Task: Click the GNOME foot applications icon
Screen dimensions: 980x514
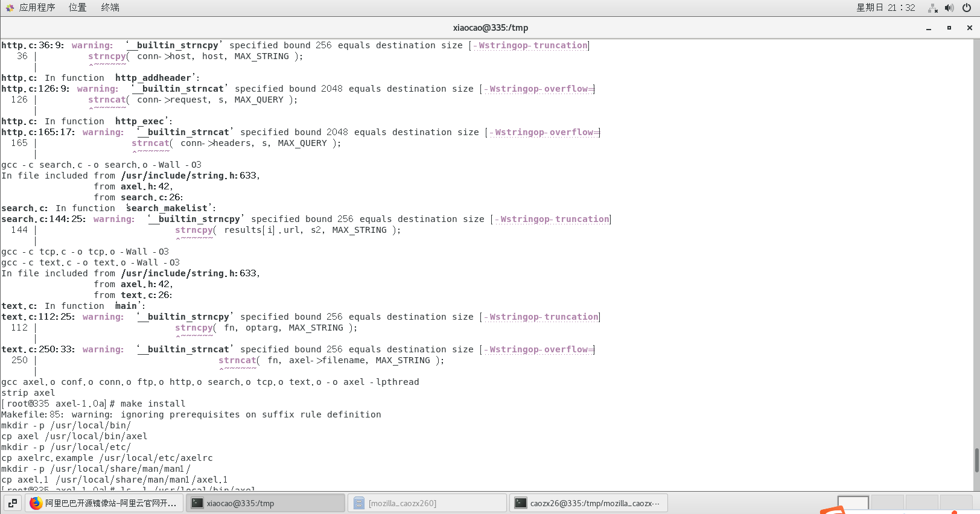Action: click(10, 7)
